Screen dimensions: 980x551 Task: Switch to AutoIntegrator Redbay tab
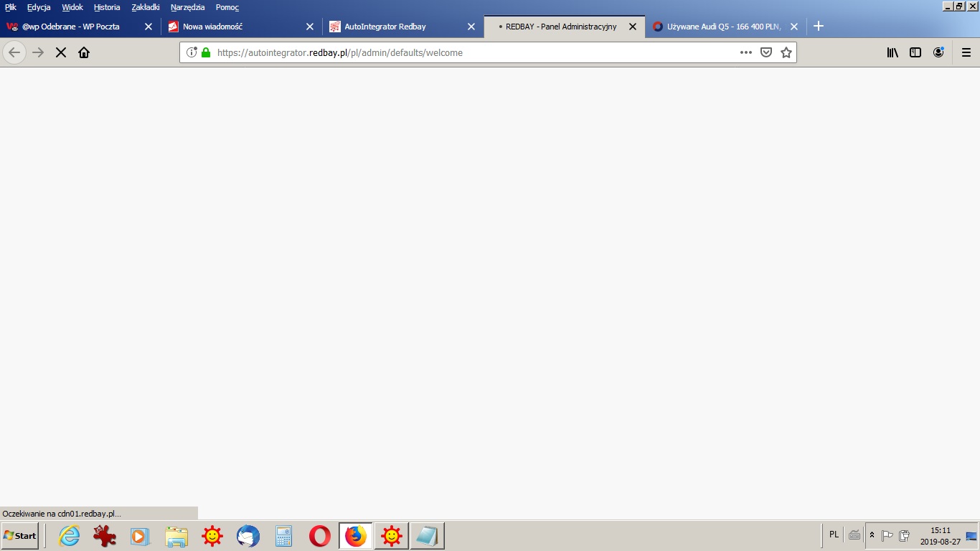385,27
